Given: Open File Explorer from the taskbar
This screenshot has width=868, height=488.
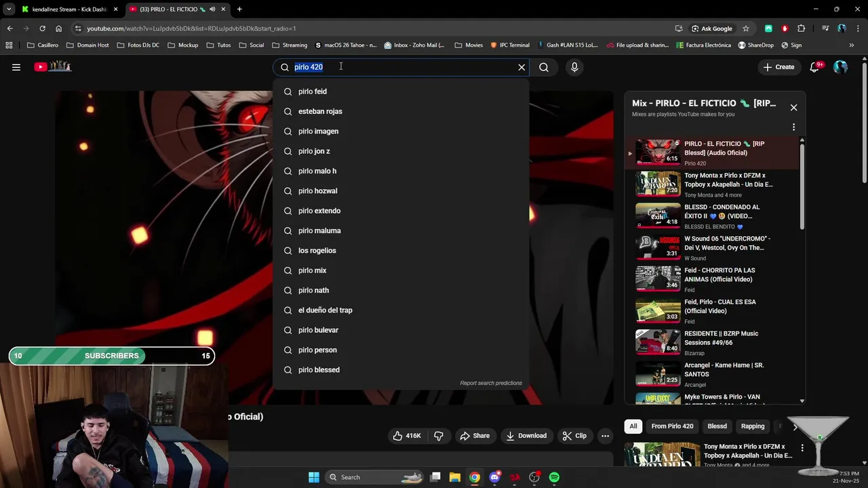Looking at the screenshot, I should tap(455, 477).
